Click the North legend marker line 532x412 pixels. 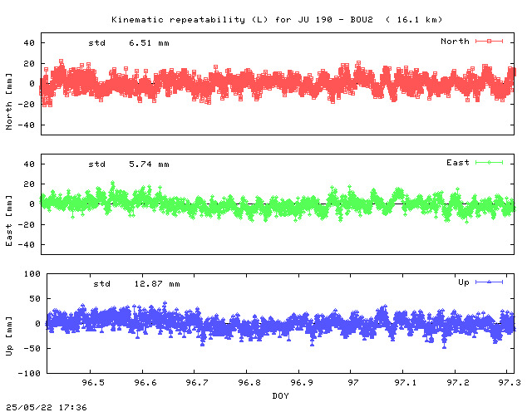pyautogui.click(x=489, y=41)
